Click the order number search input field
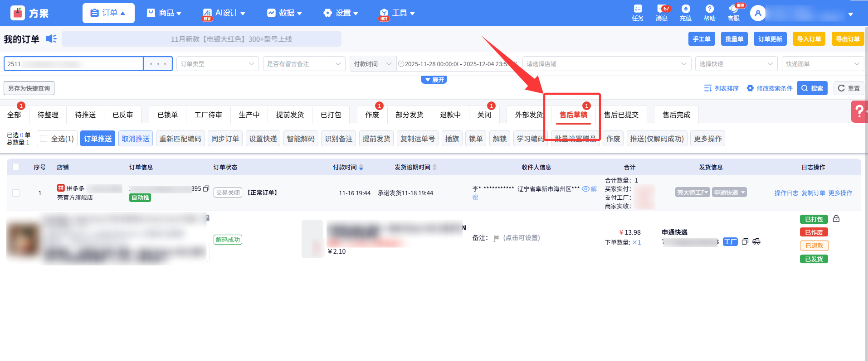 point(73,64)
